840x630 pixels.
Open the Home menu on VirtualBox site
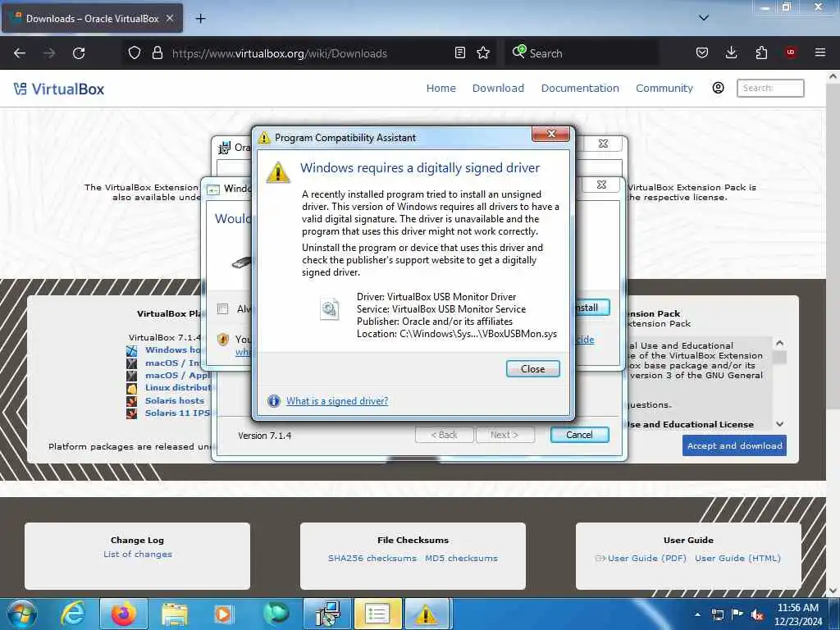coord(441,89)
